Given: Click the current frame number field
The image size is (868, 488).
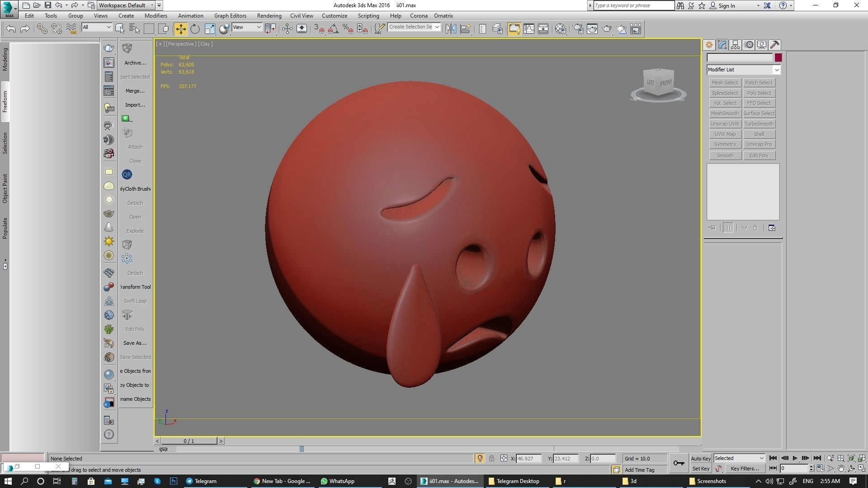Looking at the screenshot, I should [x=794, y=469].
